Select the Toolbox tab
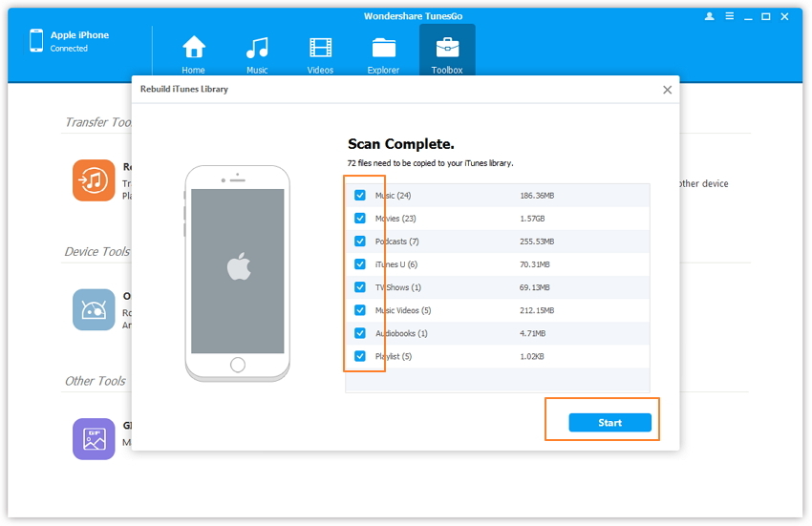The image size is (812, 526). tap(446, 53)
